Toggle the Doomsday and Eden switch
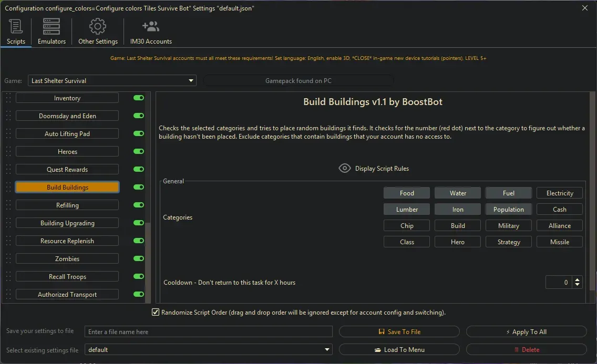The width and height of the screenshot is (597, 364). click(x=139, y=116)
